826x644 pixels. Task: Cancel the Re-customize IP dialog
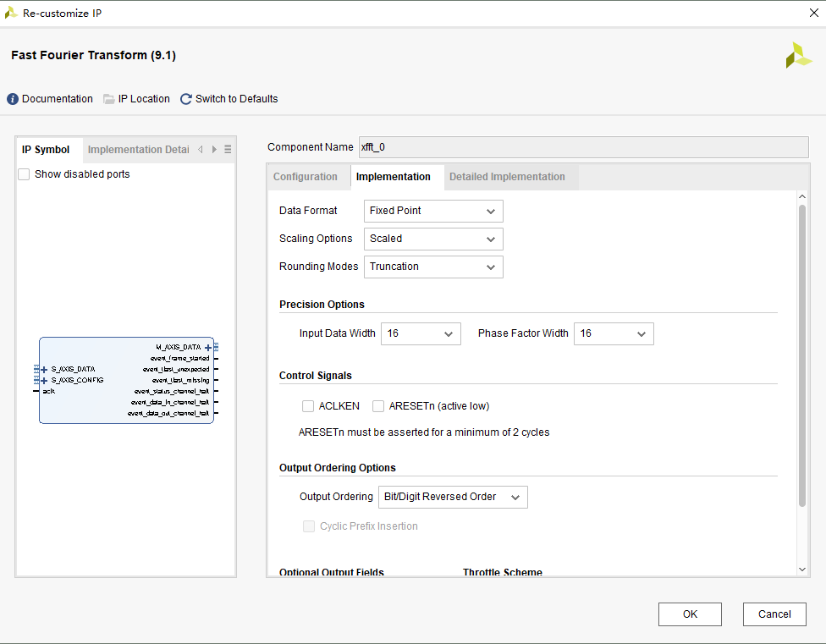tap(774, 614)
